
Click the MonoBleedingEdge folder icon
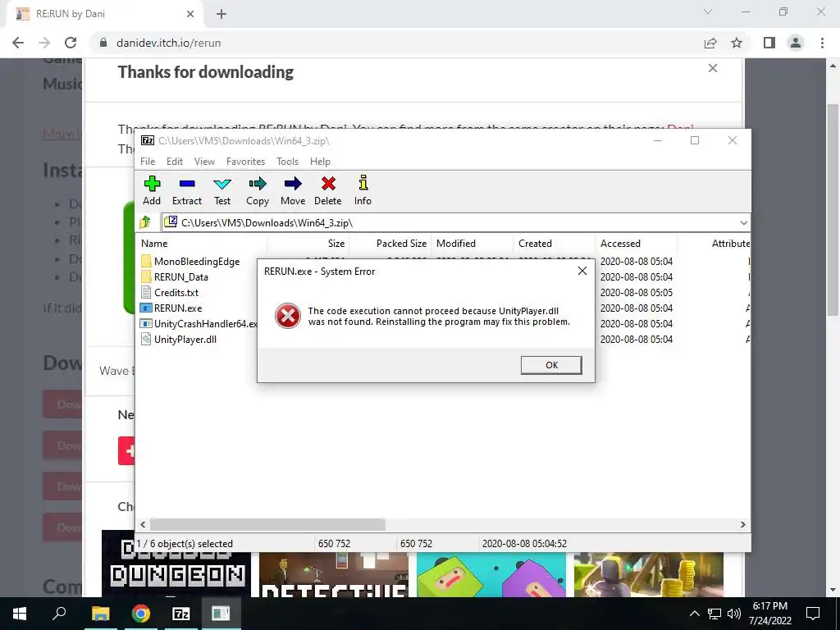point(146,262)
